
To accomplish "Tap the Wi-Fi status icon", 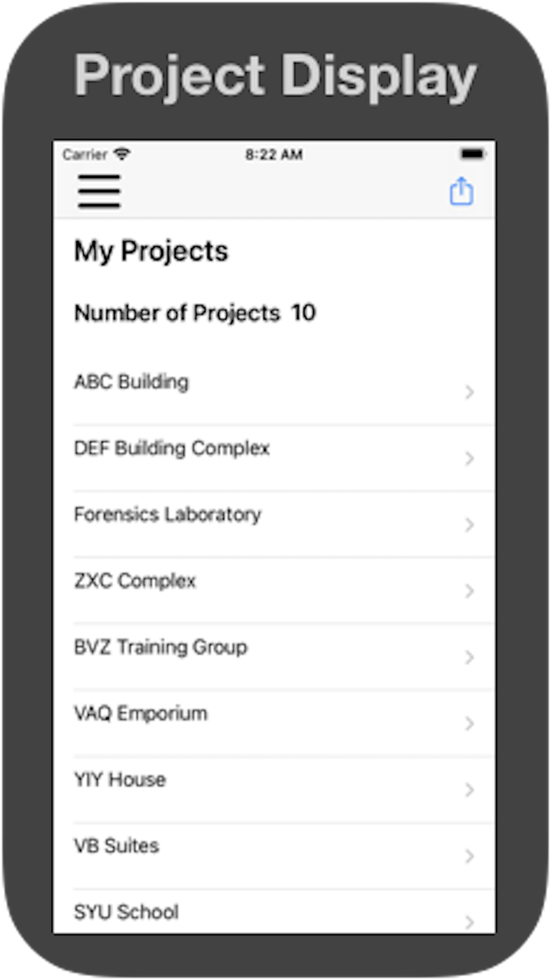I will click(122, 154).
